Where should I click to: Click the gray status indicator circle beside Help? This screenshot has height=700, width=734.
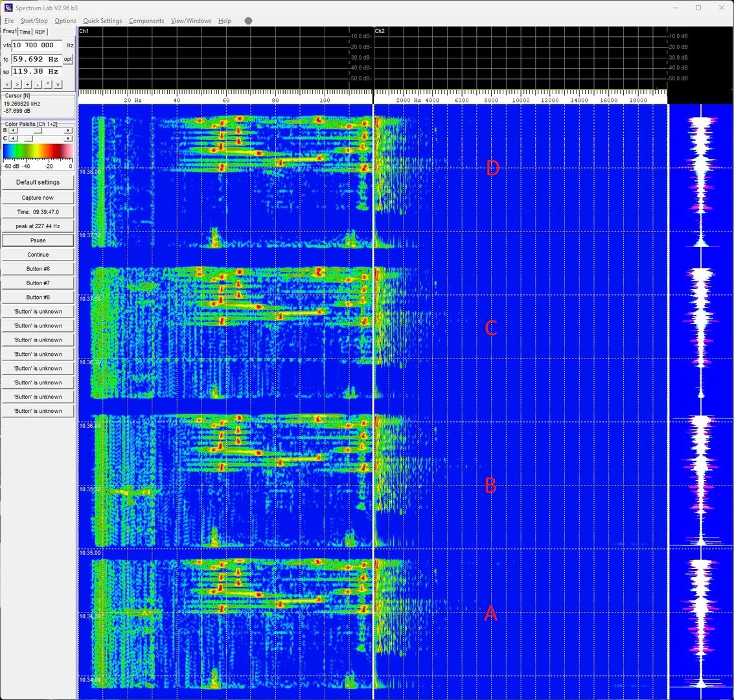tap(248, 21)
